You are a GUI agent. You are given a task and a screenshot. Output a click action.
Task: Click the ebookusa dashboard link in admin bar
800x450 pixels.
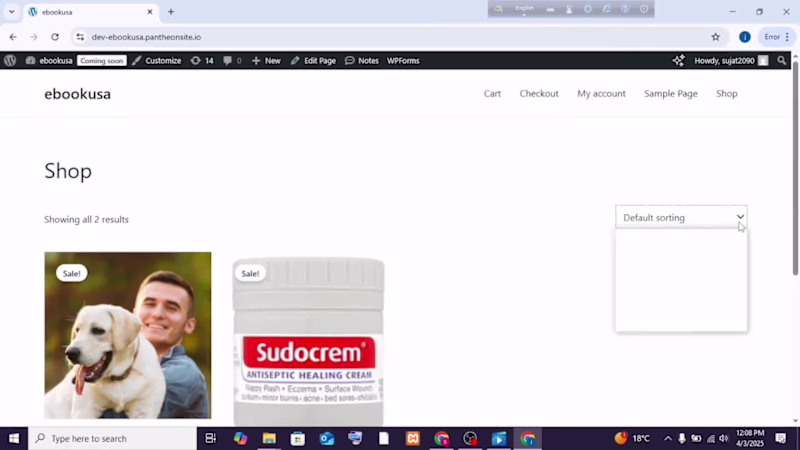49,60
